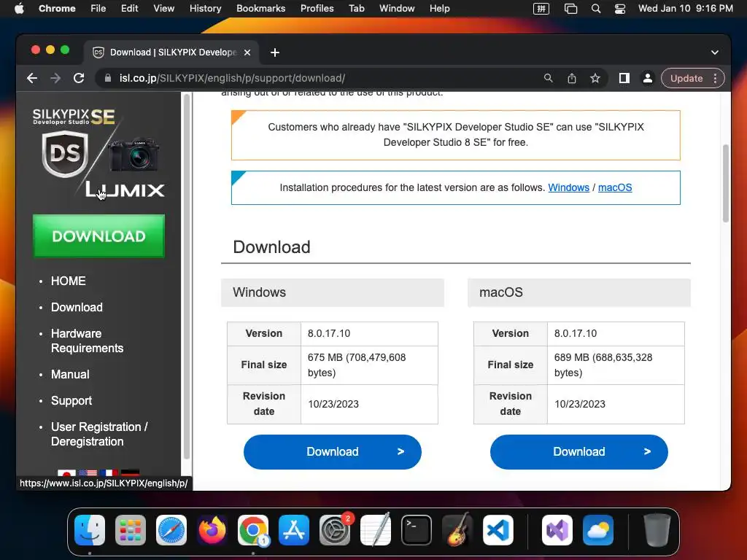Open the Manual sidebar link
This screenshot has height=560, width=747.
click(x=70, y=374)
